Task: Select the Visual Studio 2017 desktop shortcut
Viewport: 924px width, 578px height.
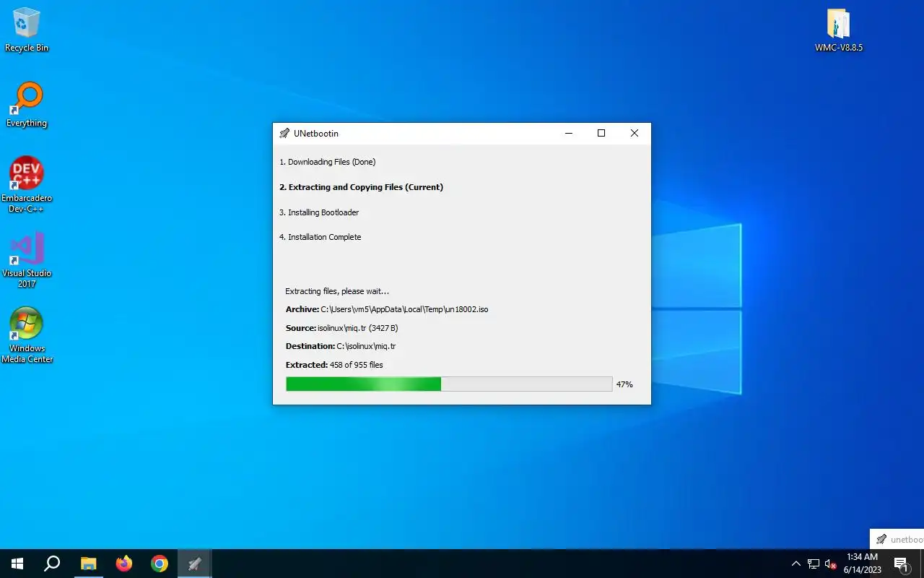Action: tap(27, 260)
